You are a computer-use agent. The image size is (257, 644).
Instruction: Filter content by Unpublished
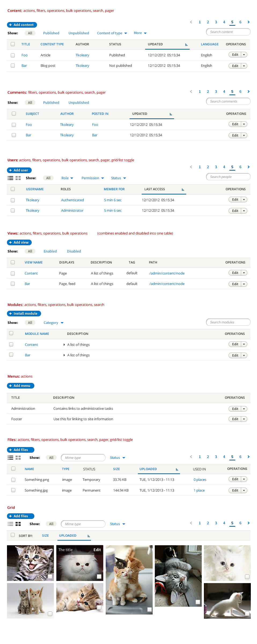pos(79,33)
